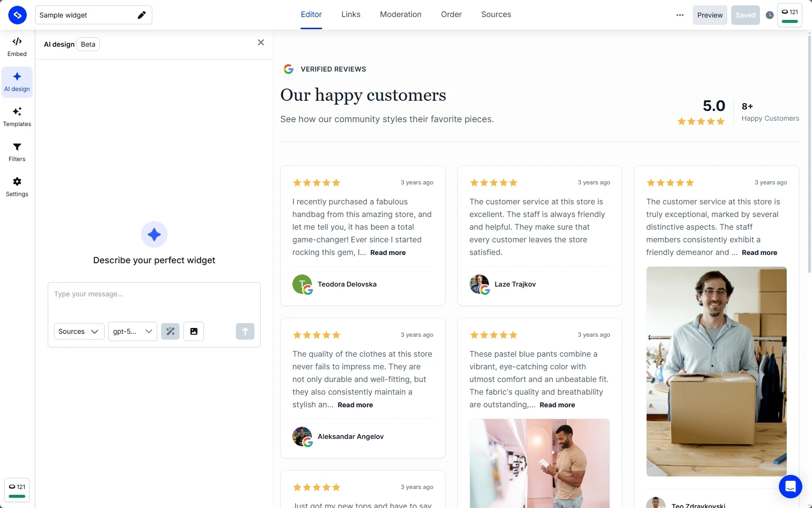Click the Sample widget name field
The height and width of the screenshot is (508, 812).
(x=93, y=15)
